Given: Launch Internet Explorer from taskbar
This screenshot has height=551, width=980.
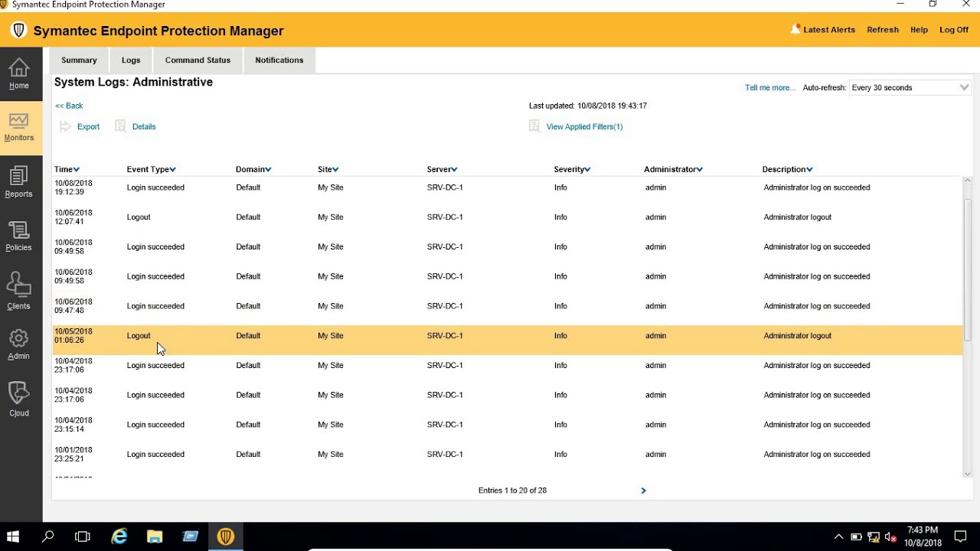Looking at the screenshot, I should (x=119, y=536).
